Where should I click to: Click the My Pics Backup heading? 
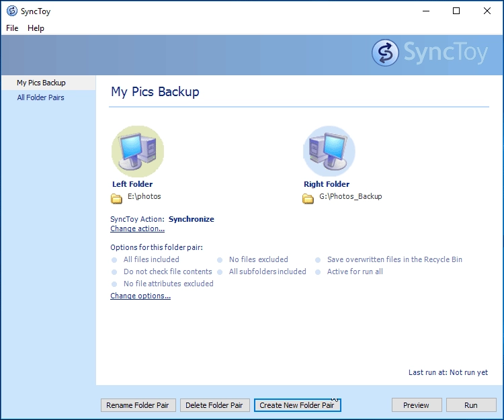(x=155, y=92)
